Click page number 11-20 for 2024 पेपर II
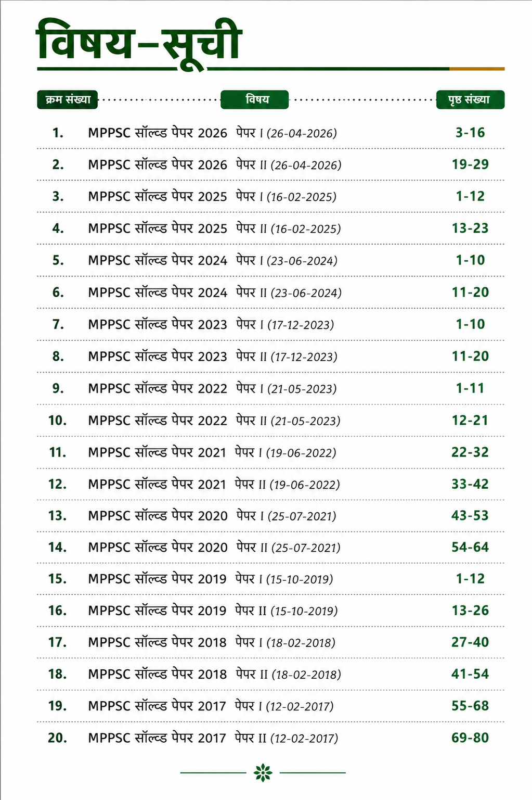 470,292
